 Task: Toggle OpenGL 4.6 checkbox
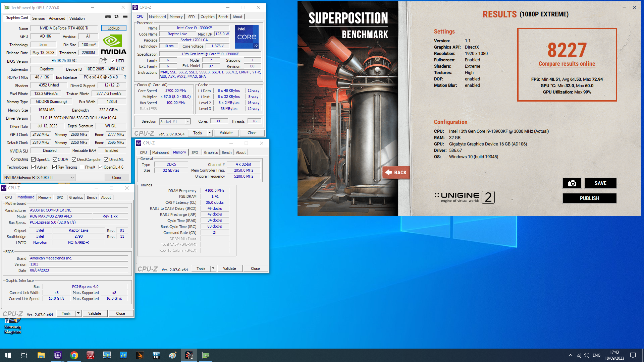(x=101, y=167)
